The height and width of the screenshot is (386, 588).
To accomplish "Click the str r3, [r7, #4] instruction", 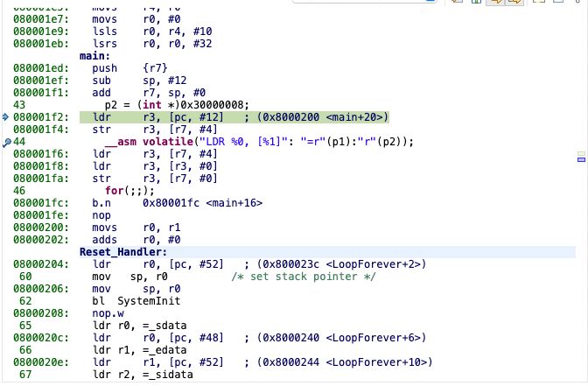I will [x=155, y=130].
